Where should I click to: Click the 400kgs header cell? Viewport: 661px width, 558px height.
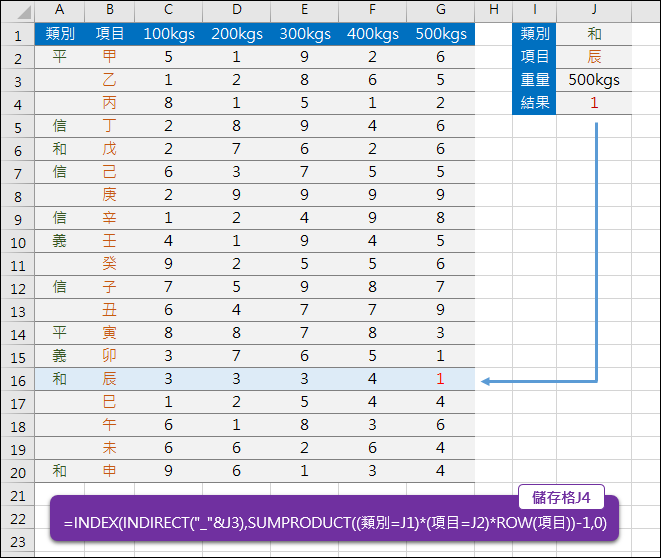(x=372, y=34)
